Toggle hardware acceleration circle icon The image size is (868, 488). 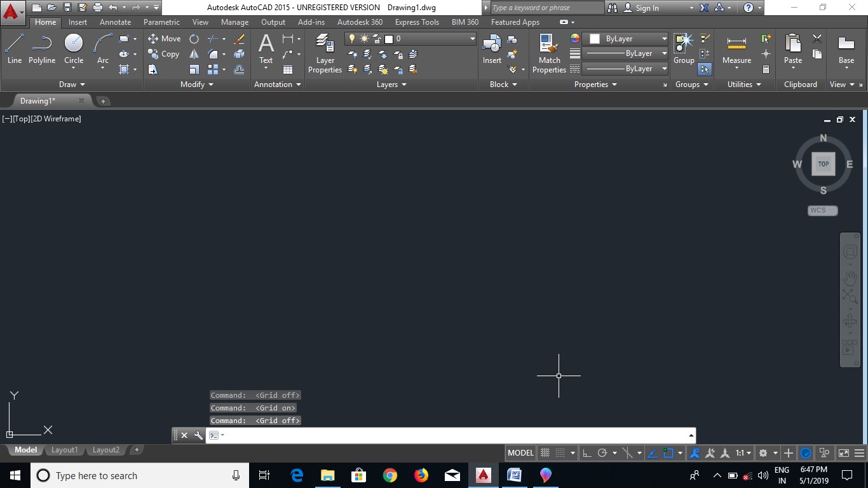pos(806,453)
